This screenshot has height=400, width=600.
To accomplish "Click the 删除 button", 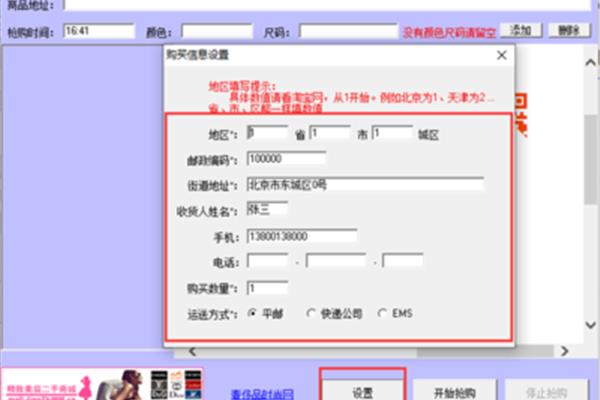I will tap(569, 30).
